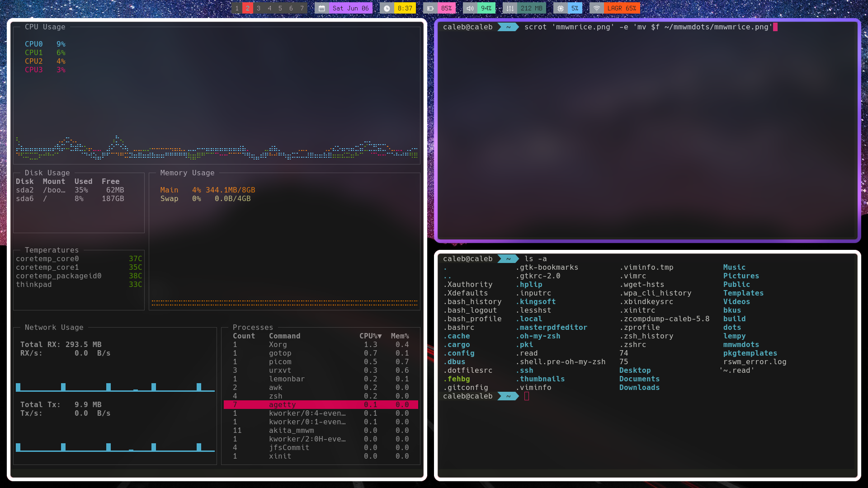
Task: Click the memory sliders icon
Action: [x=510, y=8]
